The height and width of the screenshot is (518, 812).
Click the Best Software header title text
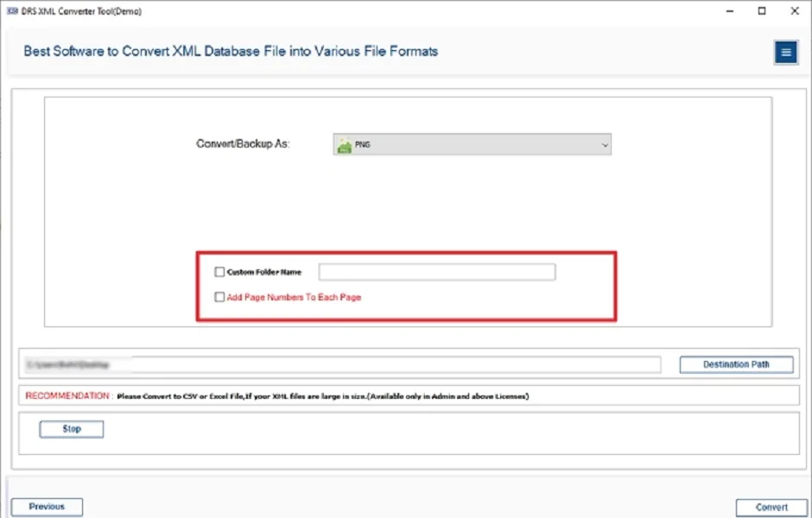tap(231, 51)
